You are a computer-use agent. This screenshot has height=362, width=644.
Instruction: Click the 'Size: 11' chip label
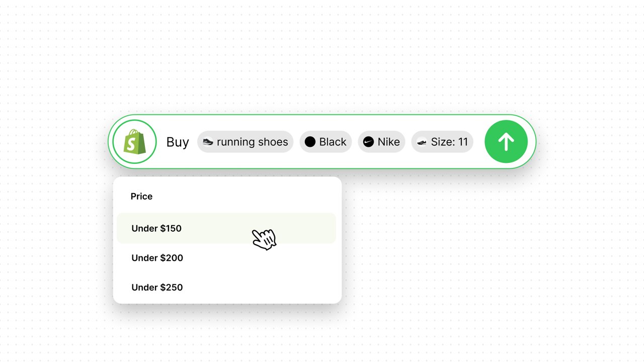449,142
